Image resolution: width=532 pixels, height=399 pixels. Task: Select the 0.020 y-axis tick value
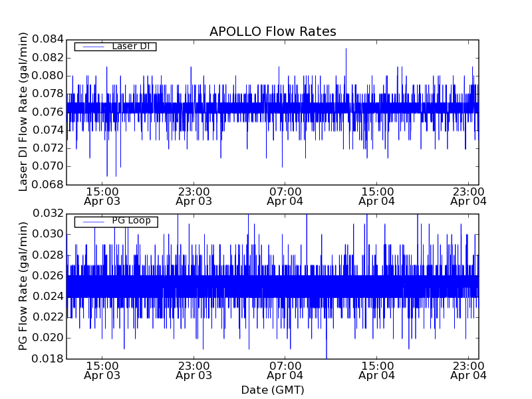(48, 338)
